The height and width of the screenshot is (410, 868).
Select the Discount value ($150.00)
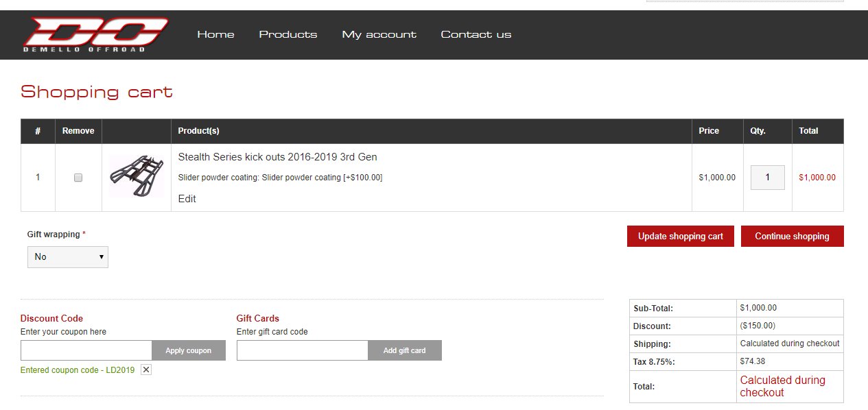758,326
